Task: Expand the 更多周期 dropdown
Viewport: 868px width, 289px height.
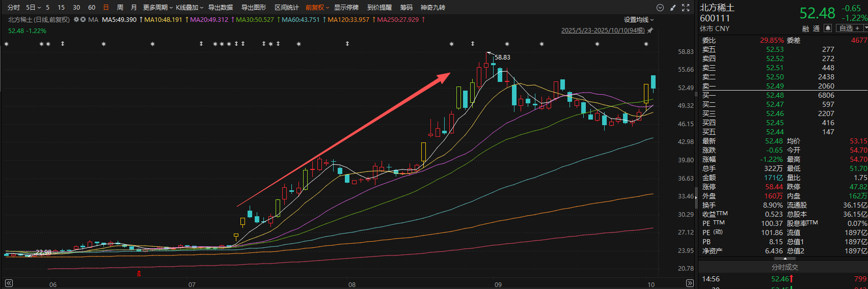Action: pyautogui.click(x=157, y=8)
